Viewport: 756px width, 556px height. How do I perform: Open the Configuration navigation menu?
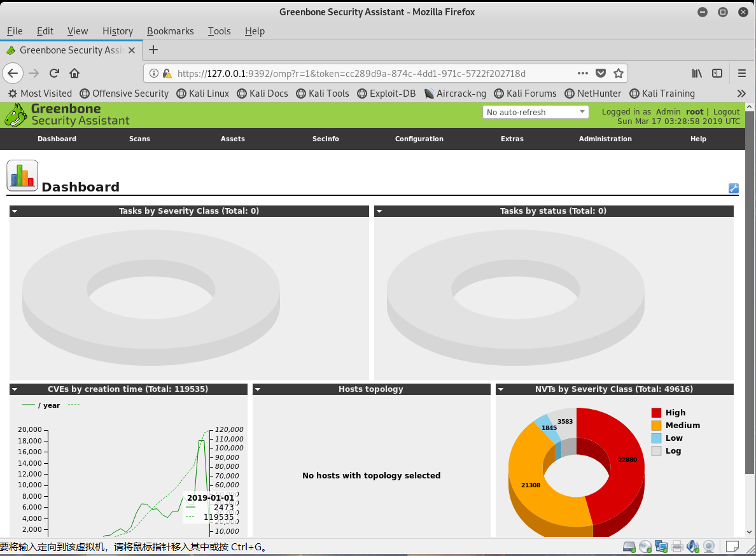coord(419,139)
